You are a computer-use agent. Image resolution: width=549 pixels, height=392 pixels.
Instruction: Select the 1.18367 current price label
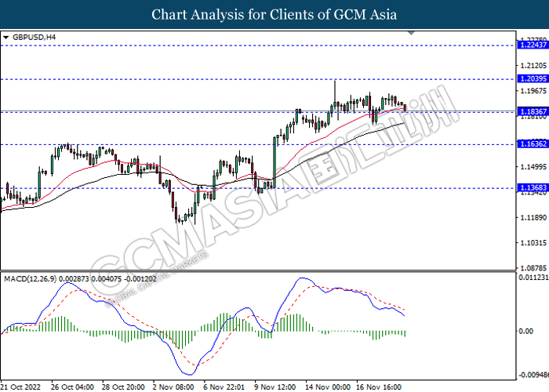[533, 111]
